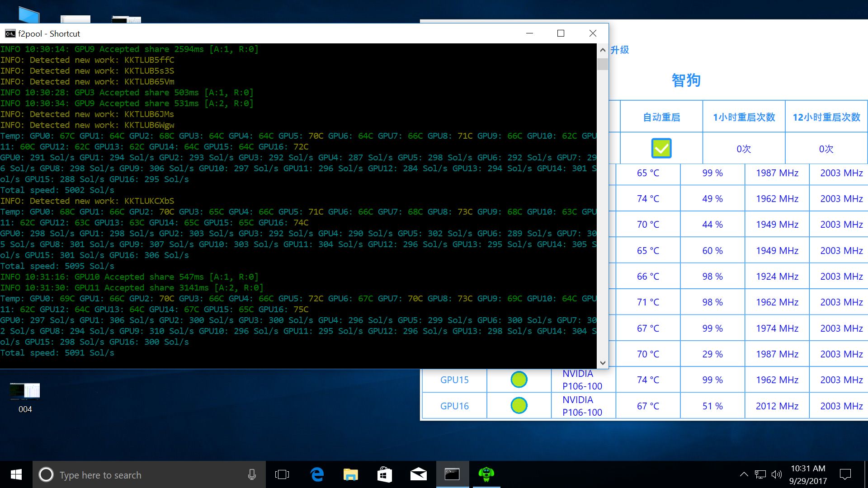Image resolution: width=868 pixels, height=488 pixels.
Task: Launch Microsoft Edge from taskbar
Action: pyautogui.click(x=317, y=474)
